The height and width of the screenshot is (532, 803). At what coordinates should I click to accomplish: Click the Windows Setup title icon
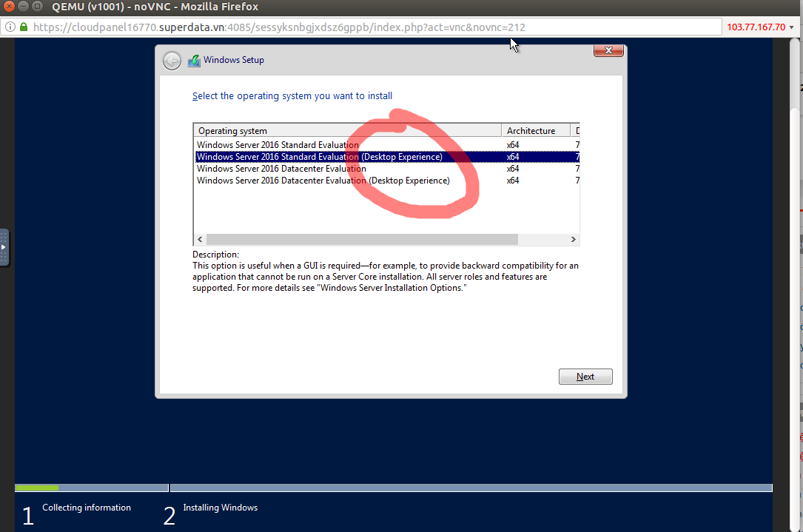194,61
